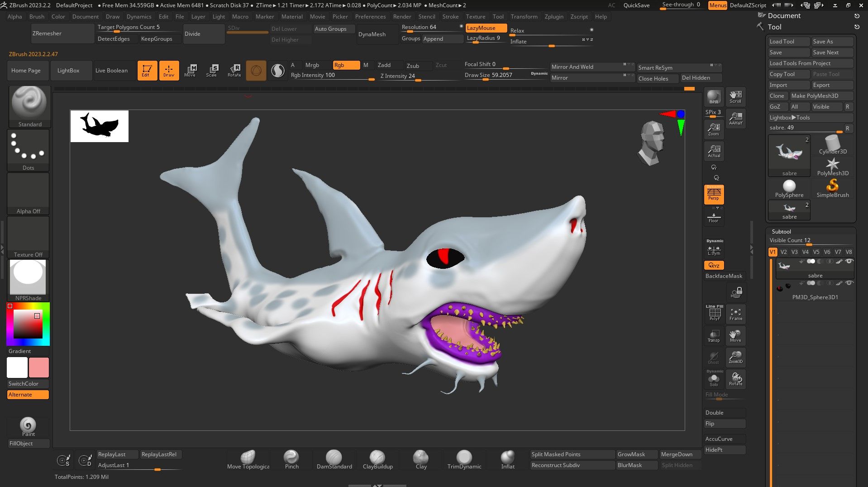The image size is (868, 487).
Task: Click the Frame view icon
Action: coord(735,314)
